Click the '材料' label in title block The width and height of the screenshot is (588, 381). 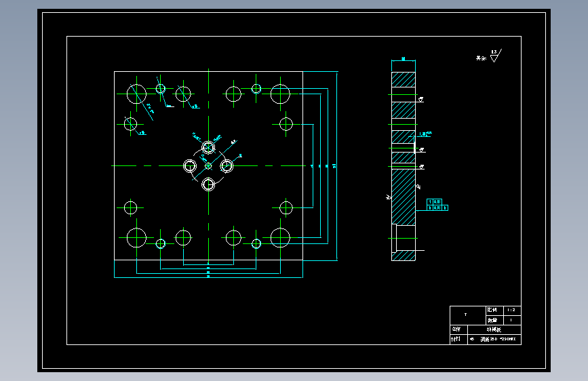coord(456,339)
